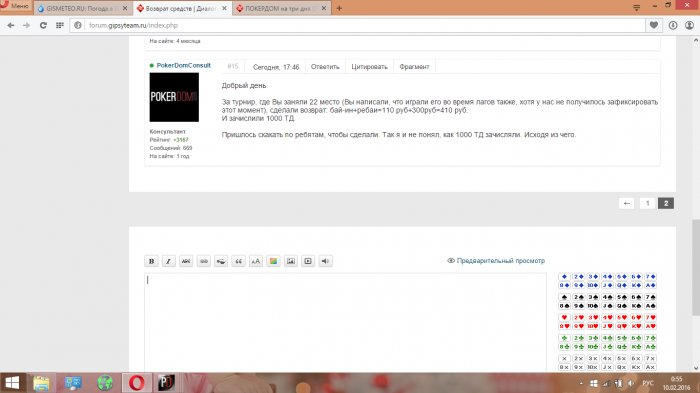Insert the ace of clubs card
This screenshot has height=393, width=700.
[650, 347]
